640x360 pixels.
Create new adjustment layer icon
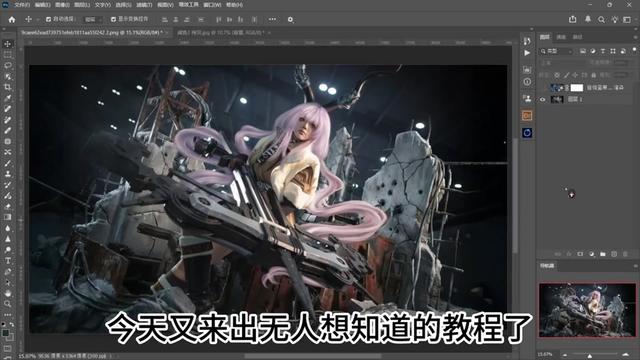point(591,254)
